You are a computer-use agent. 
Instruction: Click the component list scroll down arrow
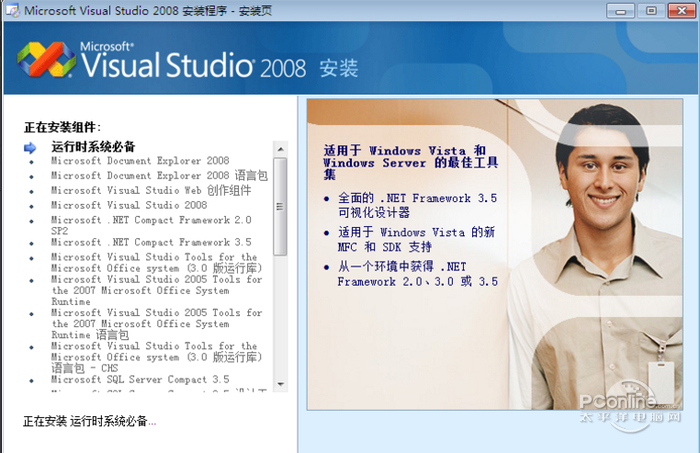[280, 384]
